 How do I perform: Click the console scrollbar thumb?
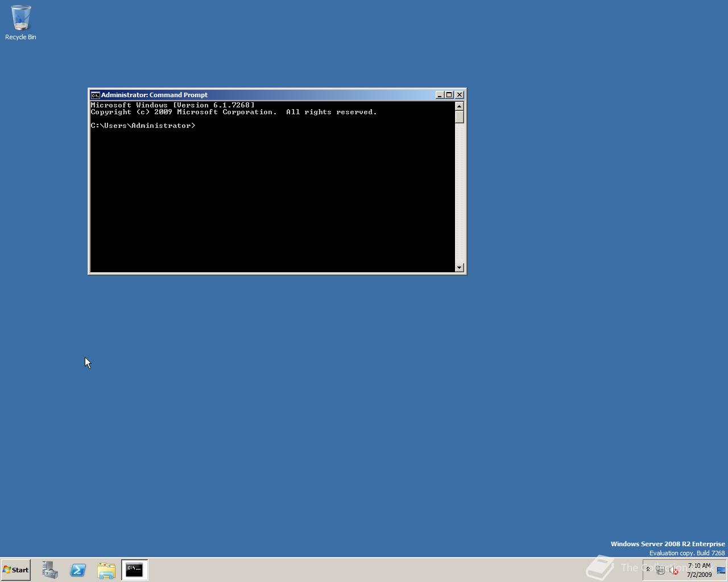click(x=460, y=117)
